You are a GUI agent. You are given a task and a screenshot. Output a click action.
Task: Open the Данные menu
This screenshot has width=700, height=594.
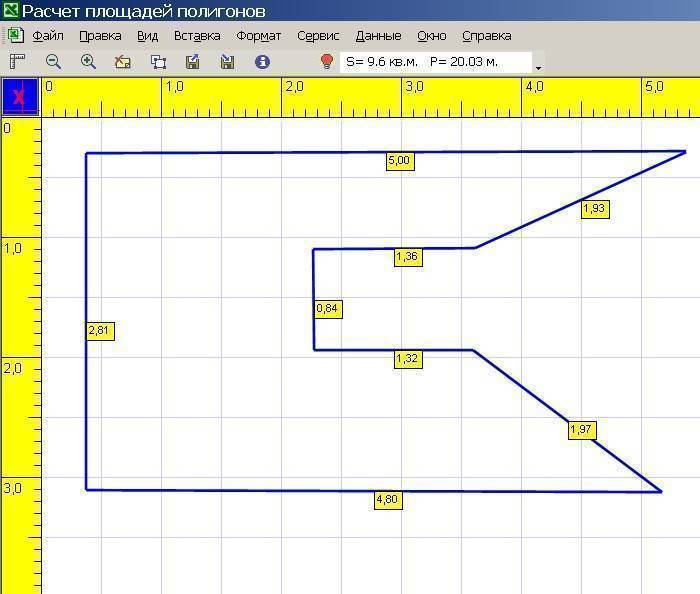(x=378, y=36)
